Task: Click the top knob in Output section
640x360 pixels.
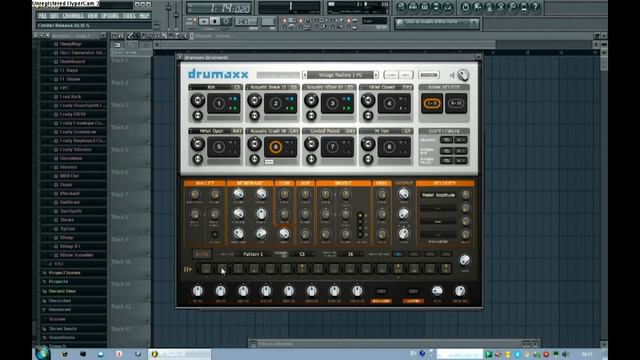Action: (404, 194)
